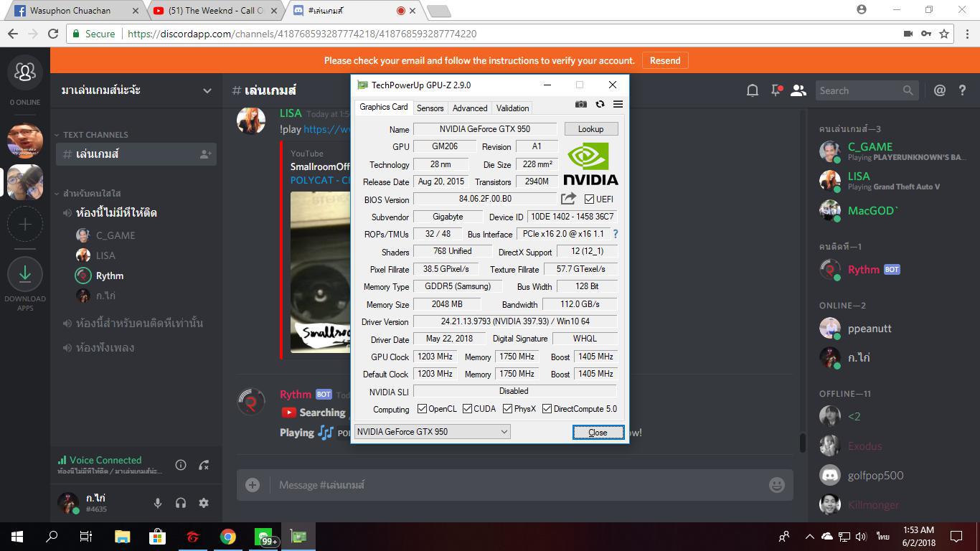
Task: Switch to the Sensors tab
Action: click(x=430, y=108)
